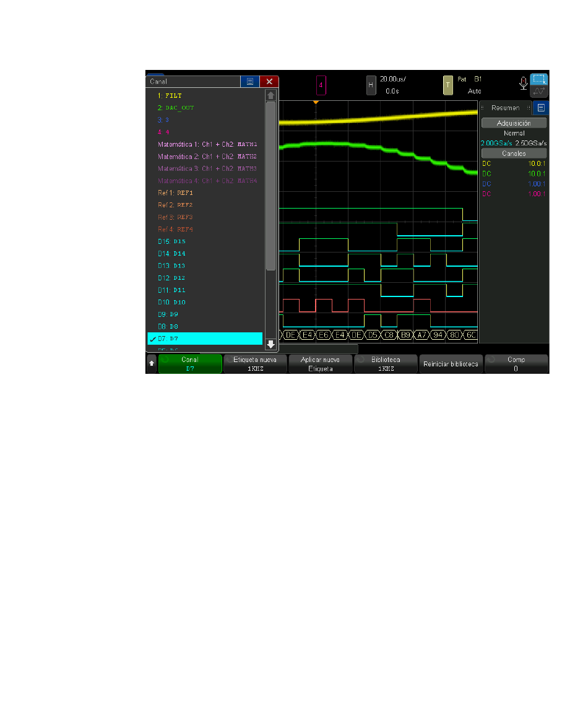Select digital channel D11 in list
The height and width of the screenshot is (721, 588).
click(205, 290)
